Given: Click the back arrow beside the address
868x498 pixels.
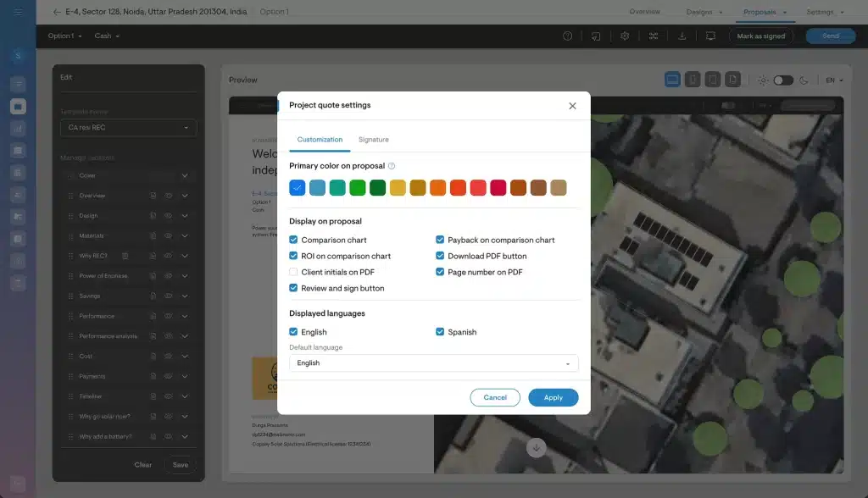Looking at the screenshot, I should tap(57, 12).
